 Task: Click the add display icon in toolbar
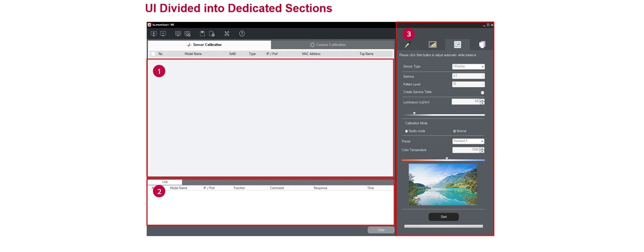(x=153, y=34)
